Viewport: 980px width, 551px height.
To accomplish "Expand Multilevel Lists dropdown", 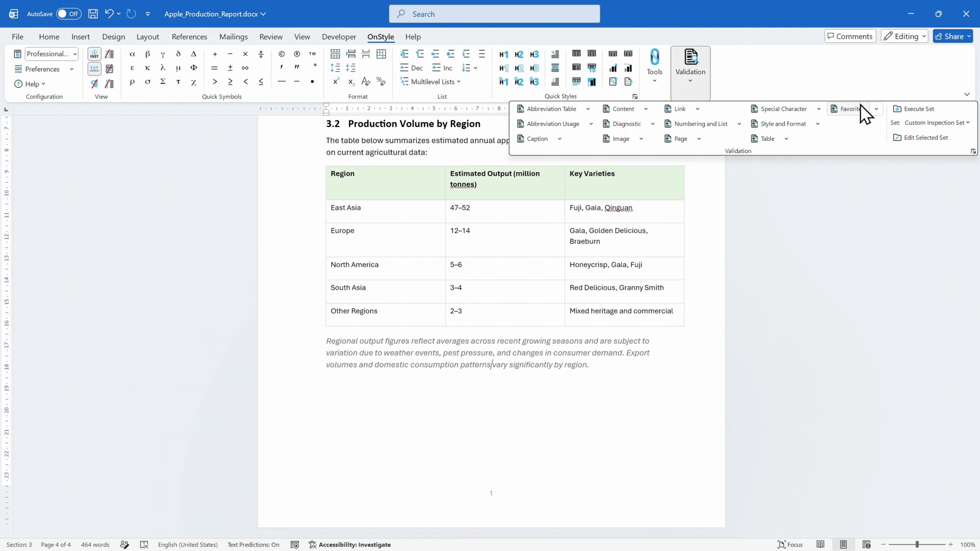I will click(x=431, y=82).
